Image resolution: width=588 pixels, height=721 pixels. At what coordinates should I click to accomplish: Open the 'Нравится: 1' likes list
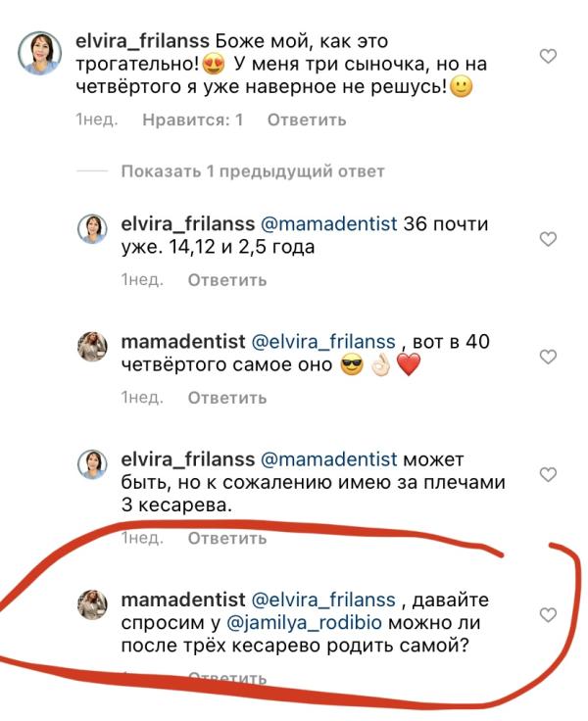(x=192, y=120)
